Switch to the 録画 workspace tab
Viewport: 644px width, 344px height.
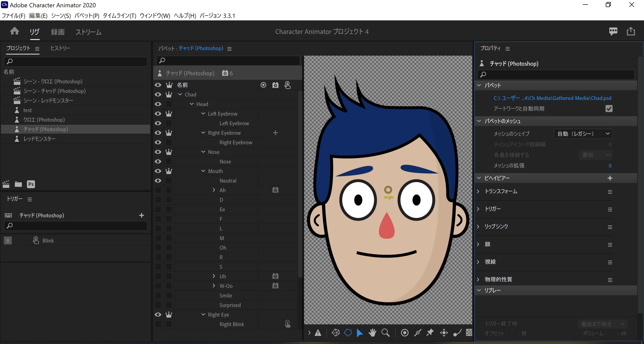(x=58, y=32)
